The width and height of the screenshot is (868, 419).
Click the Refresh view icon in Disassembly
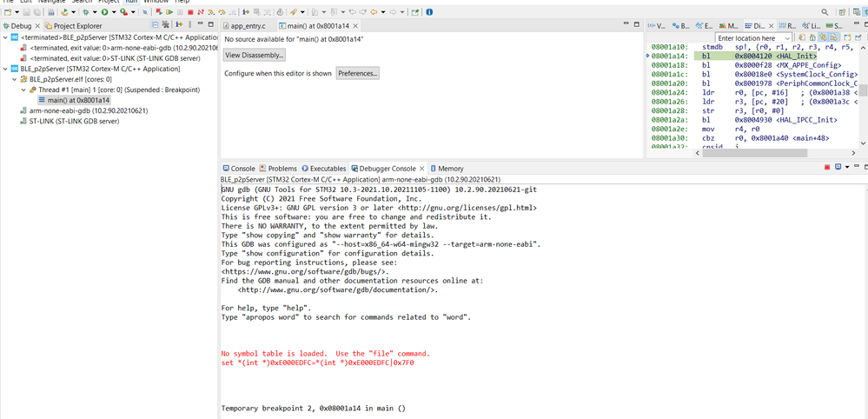pyautogui.click(x=802, y=37)
